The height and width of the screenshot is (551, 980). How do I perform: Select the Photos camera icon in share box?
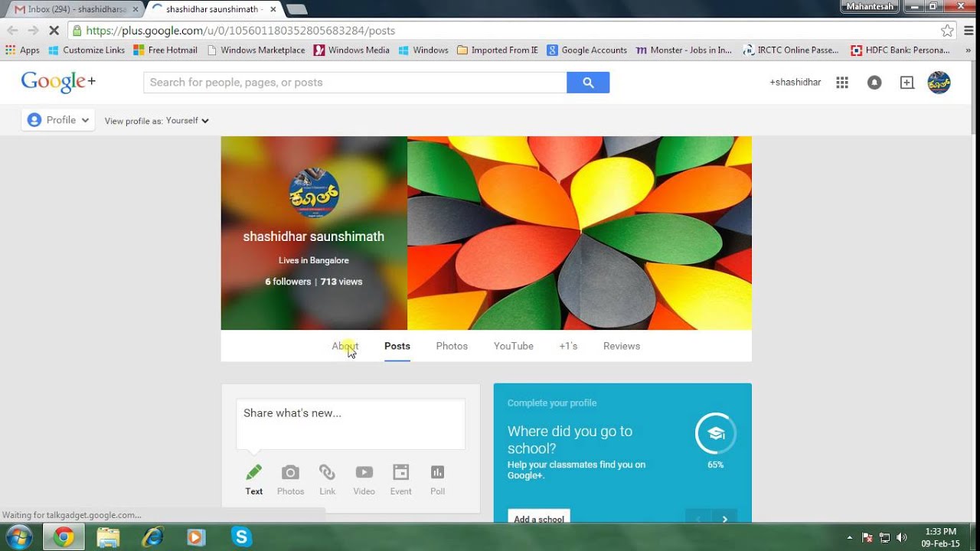coord(290,472)
